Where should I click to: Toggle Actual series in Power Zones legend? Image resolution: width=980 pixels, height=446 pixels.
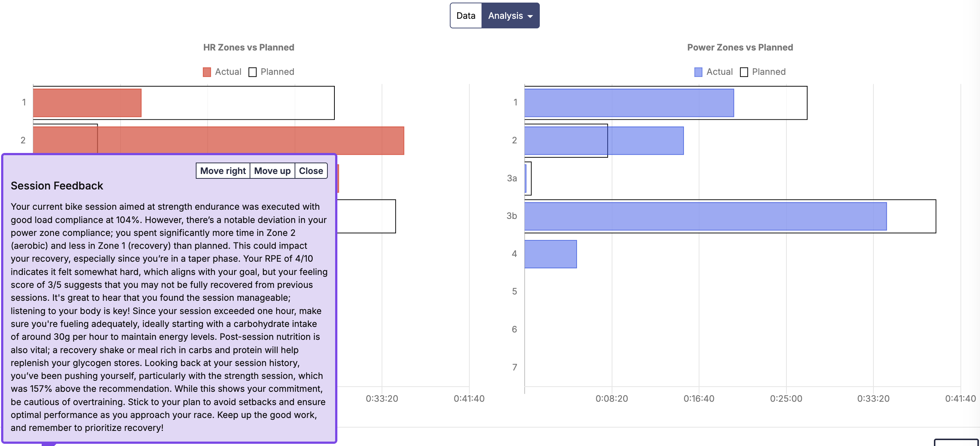(719, 72)
